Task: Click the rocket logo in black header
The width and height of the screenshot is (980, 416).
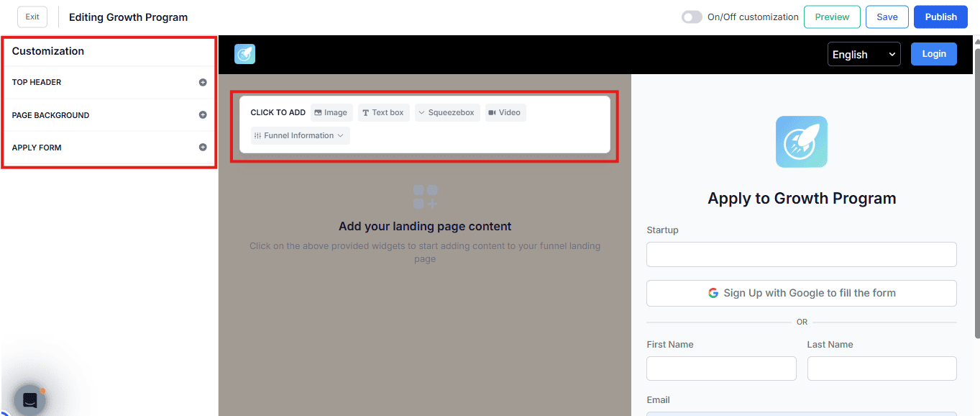Action: (244, 54)
